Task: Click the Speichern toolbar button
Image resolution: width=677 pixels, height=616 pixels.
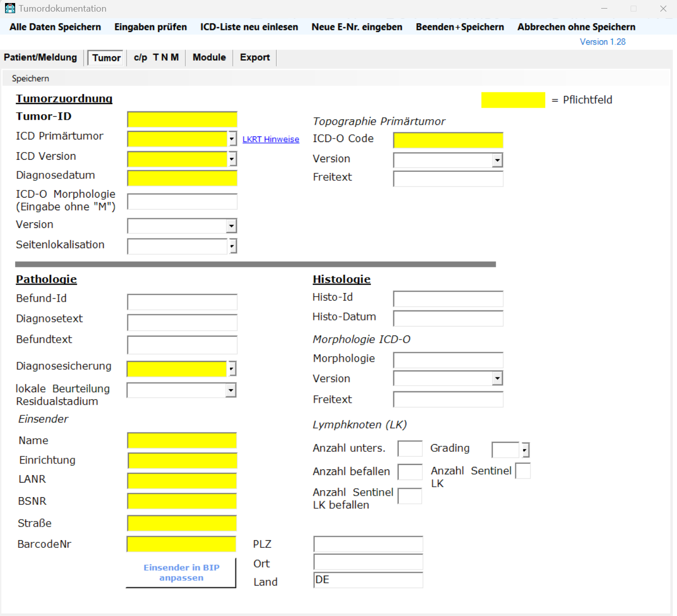Action: tap(30, 78)
